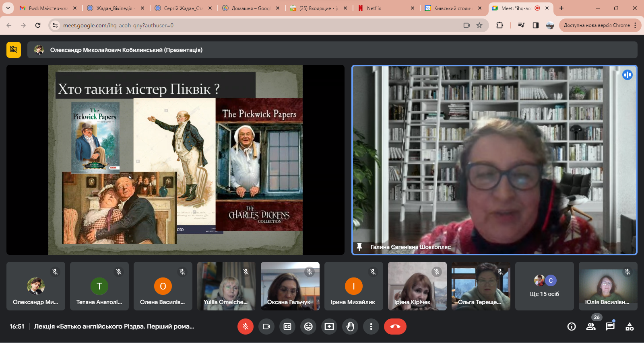Viewport: 644px width, 343px height.
Task: Select Оксана Гальчук's video tile
Action: [x=290, y=286]
